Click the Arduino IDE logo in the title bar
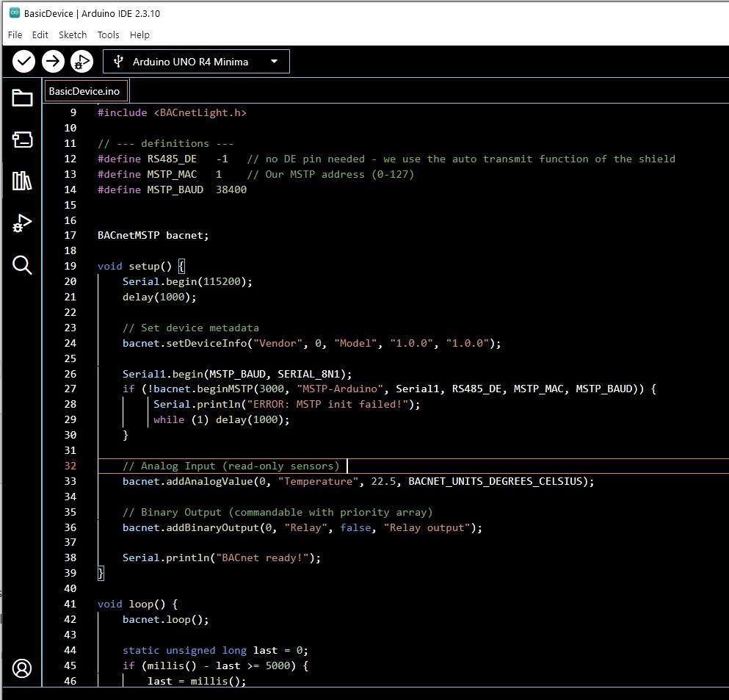Viewport: 729px width, 700px height. pos(15,13)
